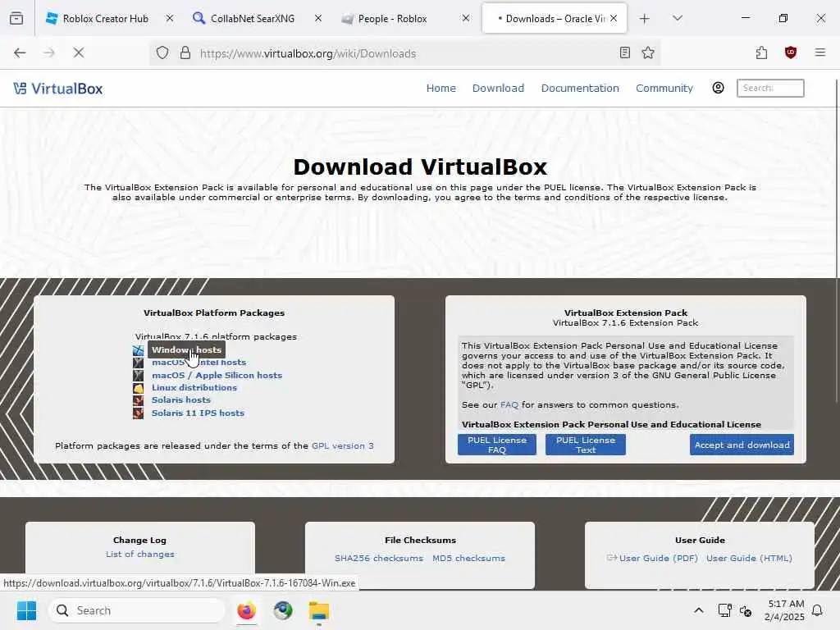Bookmark this page with the star icon
The image size is (840, 630).
click(x=648, y=52)
